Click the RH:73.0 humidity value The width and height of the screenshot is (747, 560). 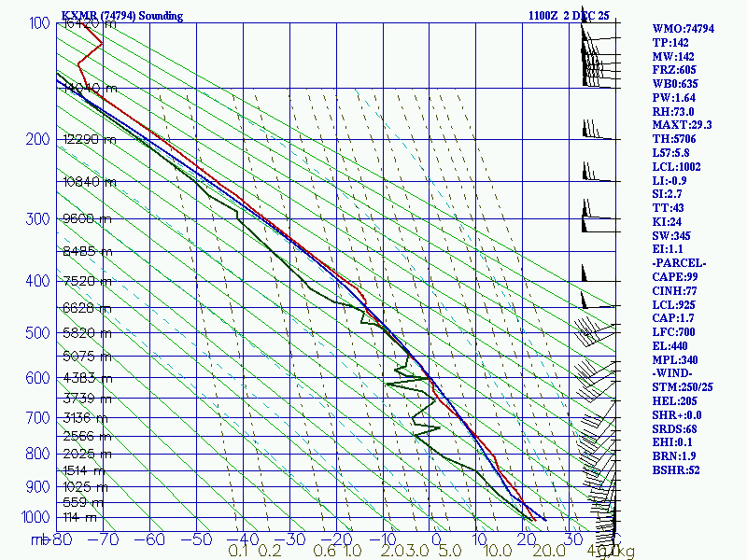(x=673, y=111)
